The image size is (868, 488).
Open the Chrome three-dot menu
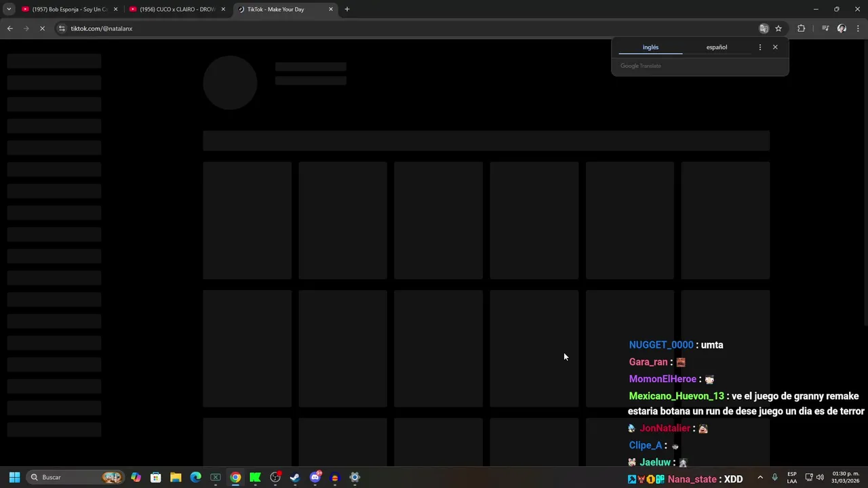pyautogui.click(x=859, y=28)
